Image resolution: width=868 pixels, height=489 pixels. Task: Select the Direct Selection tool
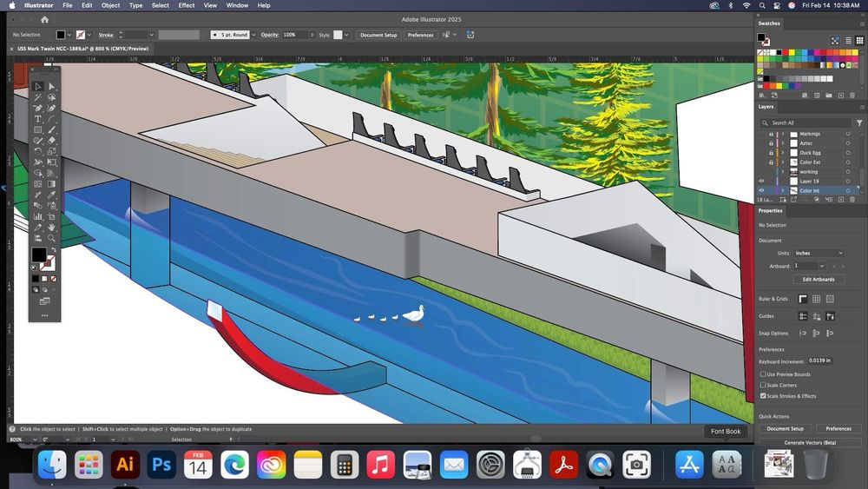click(x=52, y=87)
